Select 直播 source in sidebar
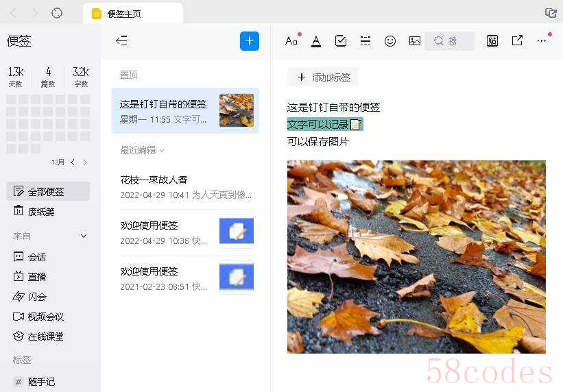Image resolution: width=563 pixels, height=392 pixels. click(x=48, y=277)
